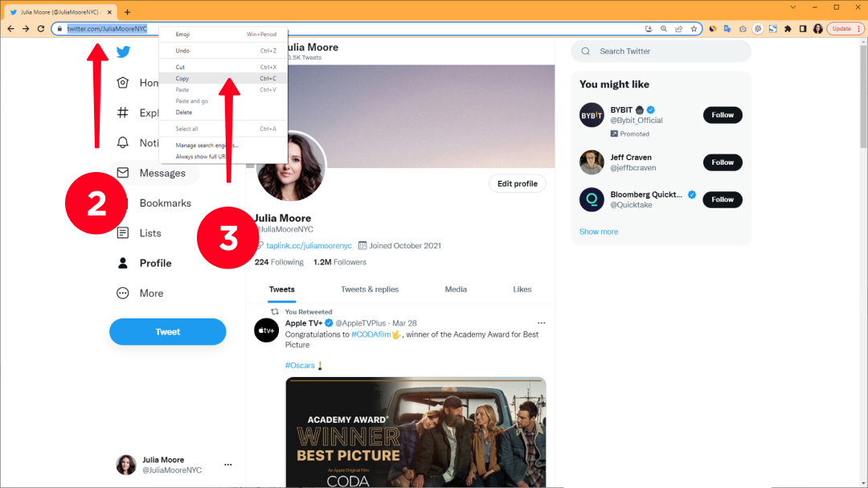Open the #CODAfilm hashtag link
868x488 pixels.
(x=371, y=334)
